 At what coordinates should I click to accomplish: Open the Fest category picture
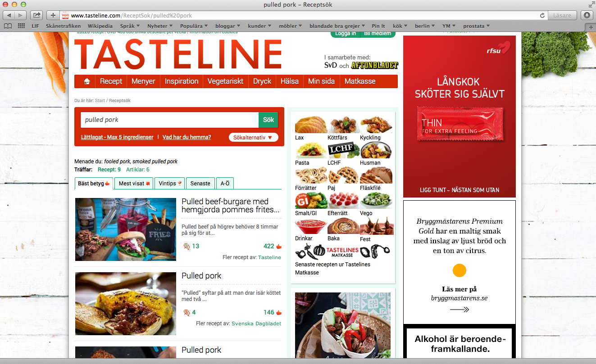pyautogui.click(x=376, y=226)
